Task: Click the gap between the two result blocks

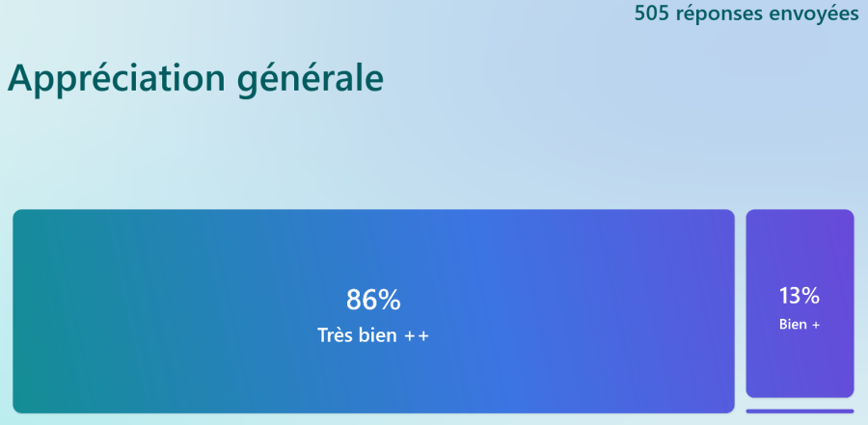Action: point(740,311)
